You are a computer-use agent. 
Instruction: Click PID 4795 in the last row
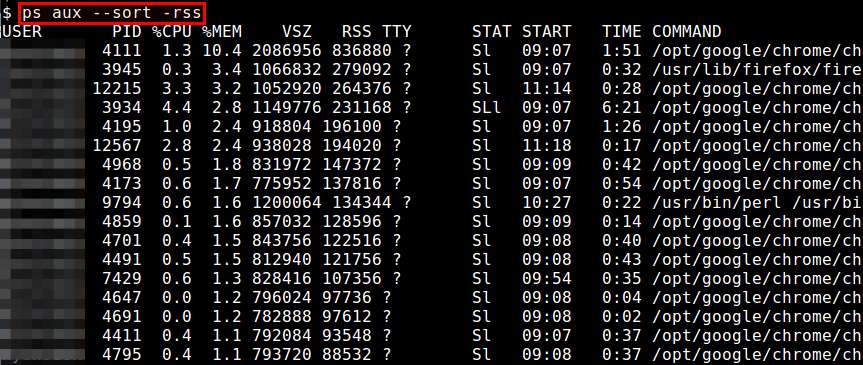point(122,355)
